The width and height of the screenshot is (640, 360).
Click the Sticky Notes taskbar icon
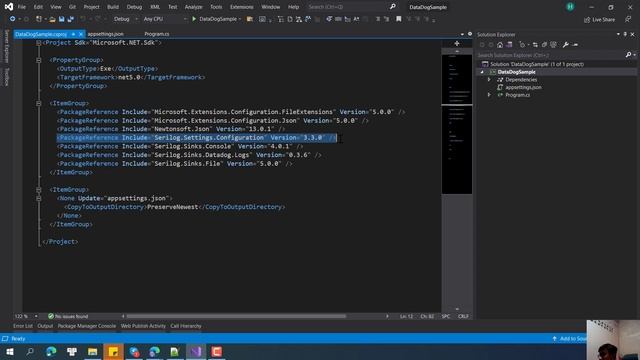[x=113, y=352]
